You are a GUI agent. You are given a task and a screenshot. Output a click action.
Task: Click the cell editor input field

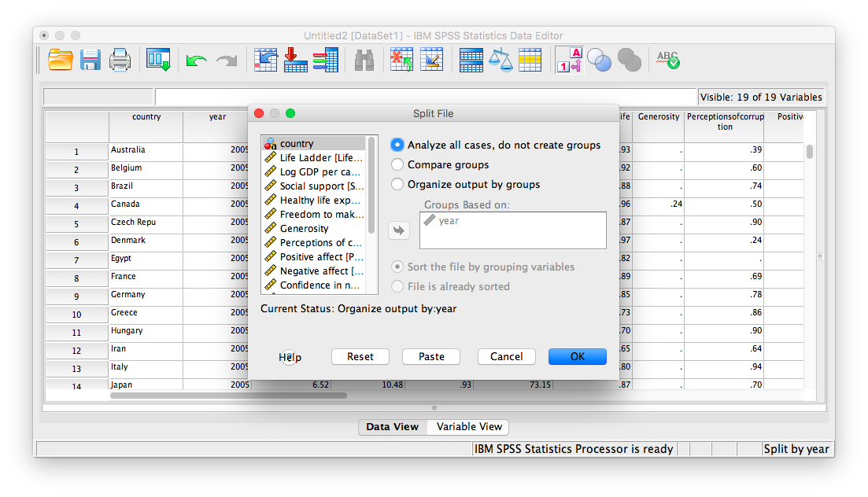(x=425, y=97)
